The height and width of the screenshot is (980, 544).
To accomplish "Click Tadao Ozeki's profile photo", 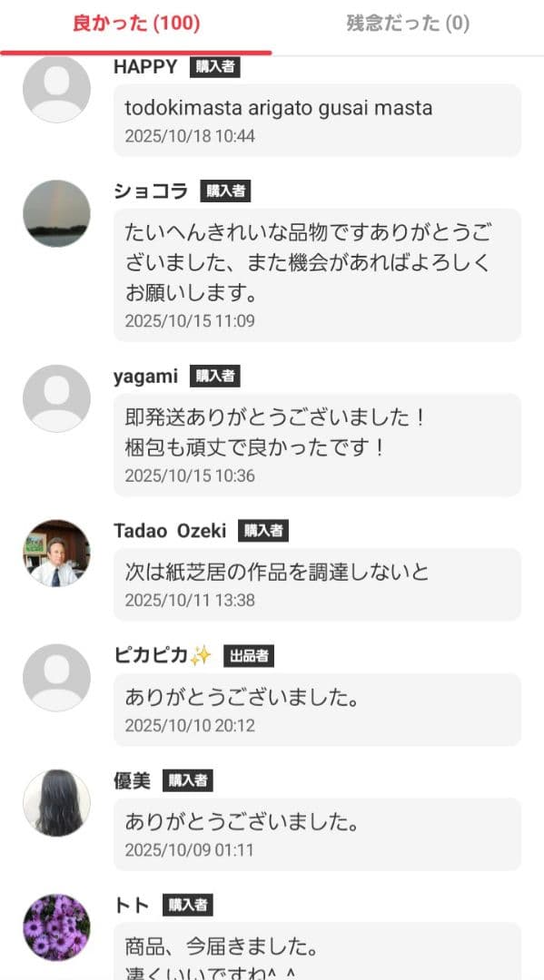I will [x=58, y=552].
